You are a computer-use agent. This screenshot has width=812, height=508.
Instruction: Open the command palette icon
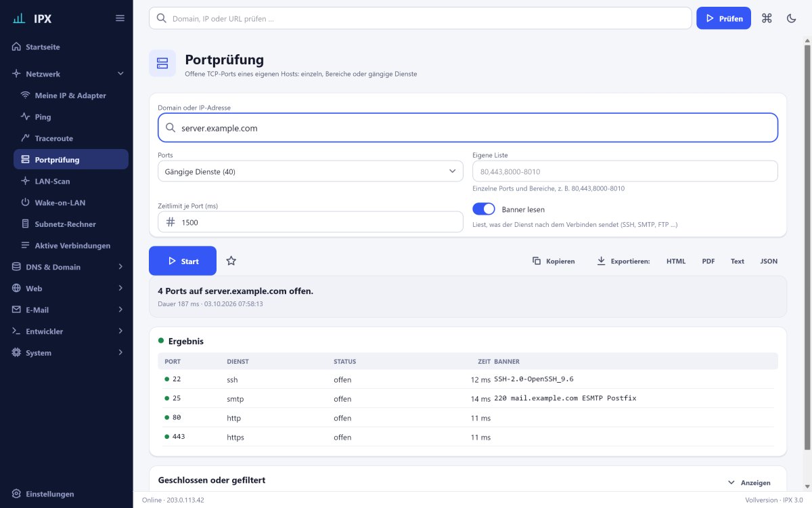[767, 18]
